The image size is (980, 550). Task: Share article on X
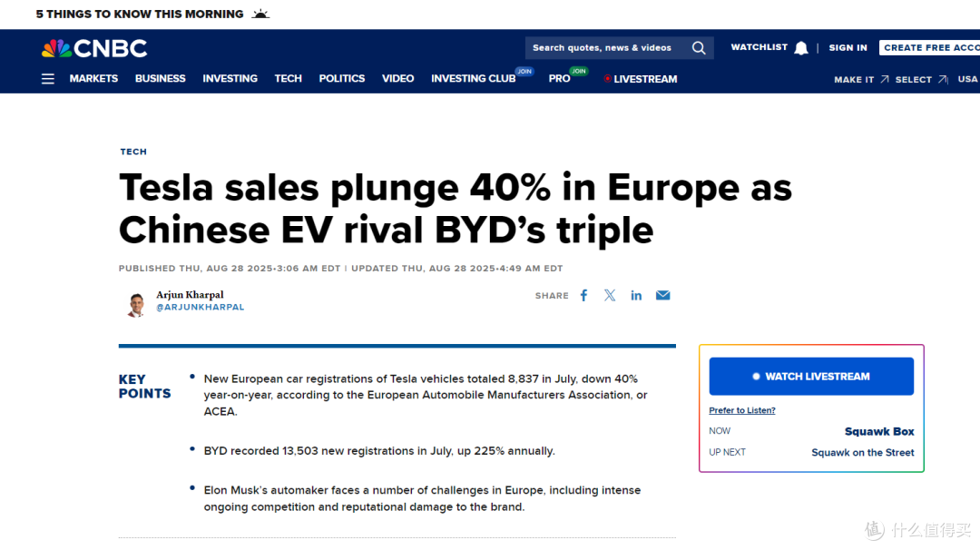(610, 296)
